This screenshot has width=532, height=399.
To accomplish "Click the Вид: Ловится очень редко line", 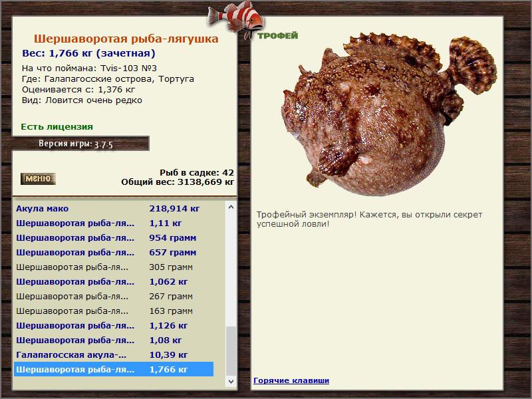I will [x=82, y=100].
